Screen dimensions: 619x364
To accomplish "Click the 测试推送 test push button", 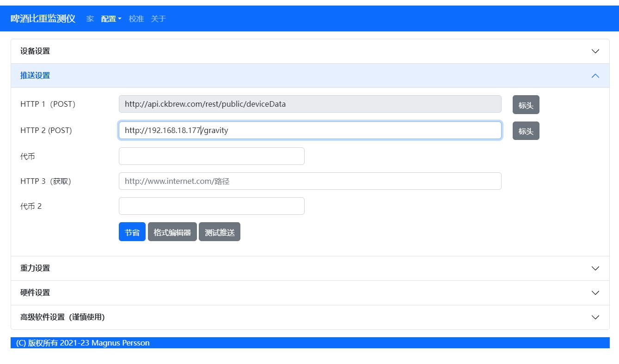I will 220,232.
